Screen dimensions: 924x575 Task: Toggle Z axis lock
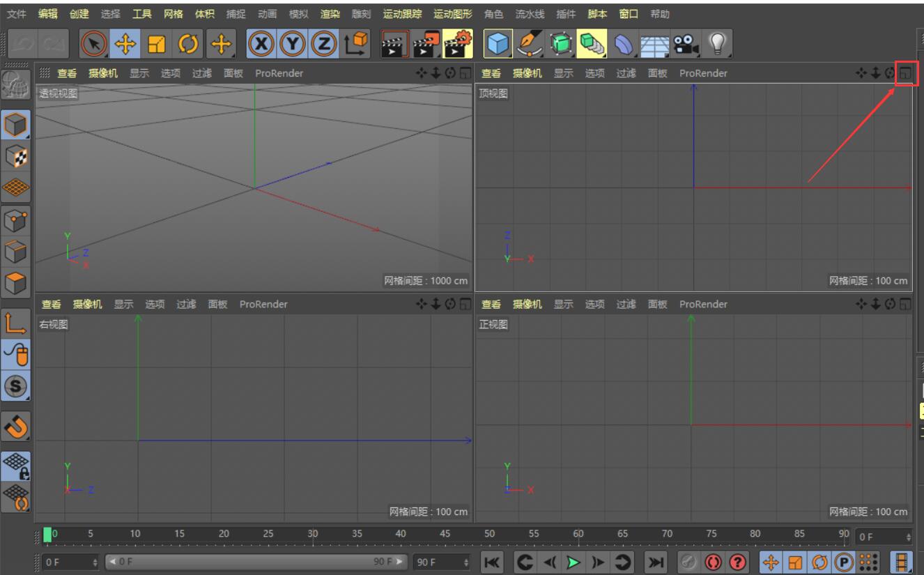321,43
